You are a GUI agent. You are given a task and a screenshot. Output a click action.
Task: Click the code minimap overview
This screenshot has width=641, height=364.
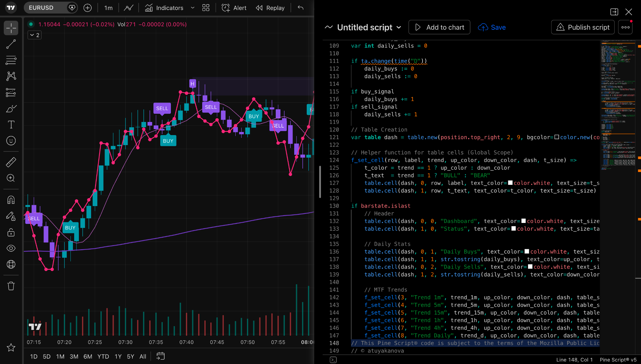pyautogui.click(x=618, y=105)
